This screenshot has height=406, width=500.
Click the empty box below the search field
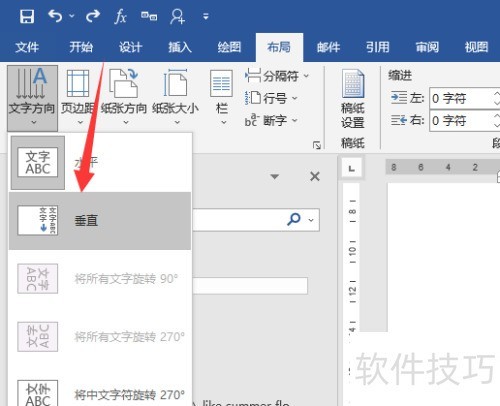(x=250, y=286)
